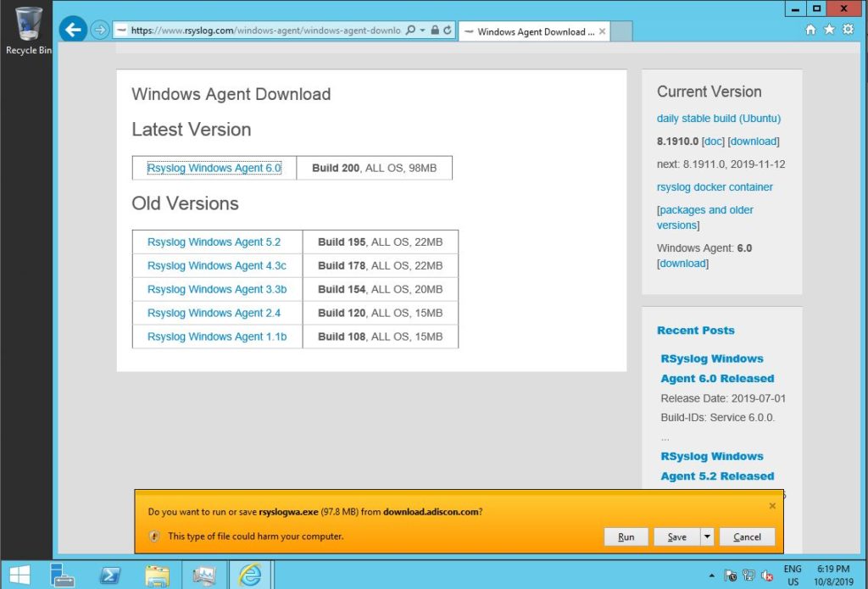Save the rsyslogwa.exe download
This screenshot has width=868, height=589.
677,536
